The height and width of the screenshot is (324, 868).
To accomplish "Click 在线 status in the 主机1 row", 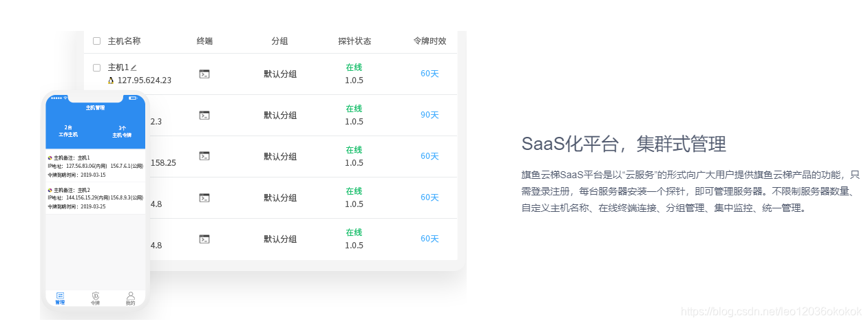I will pyautogui.click(x=354, y=67).
